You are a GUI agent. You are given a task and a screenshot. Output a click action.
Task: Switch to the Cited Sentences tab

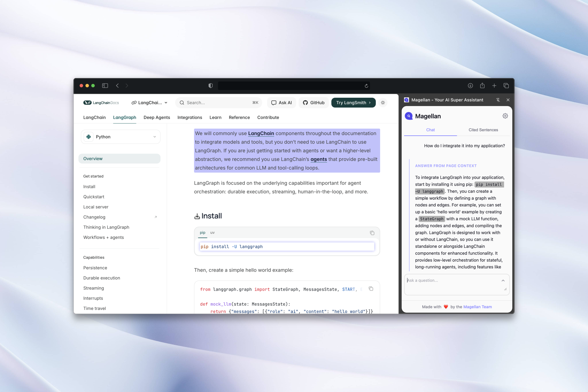tap(483, 130)
